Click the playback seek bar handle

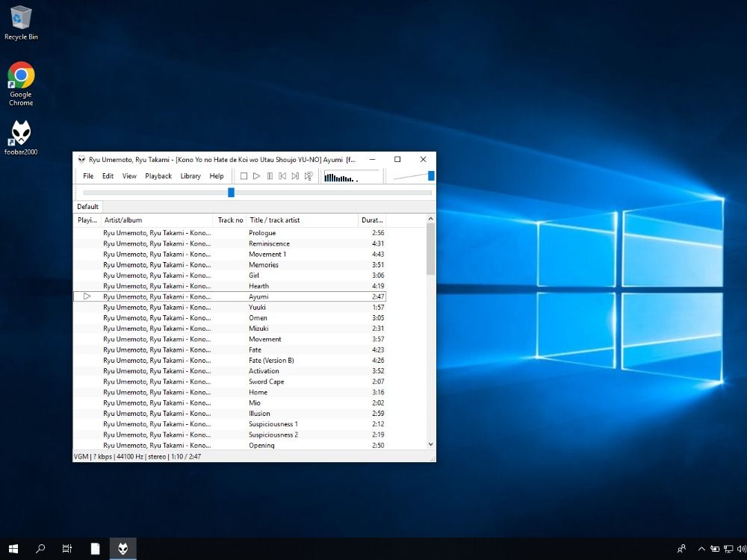point(231,193)
